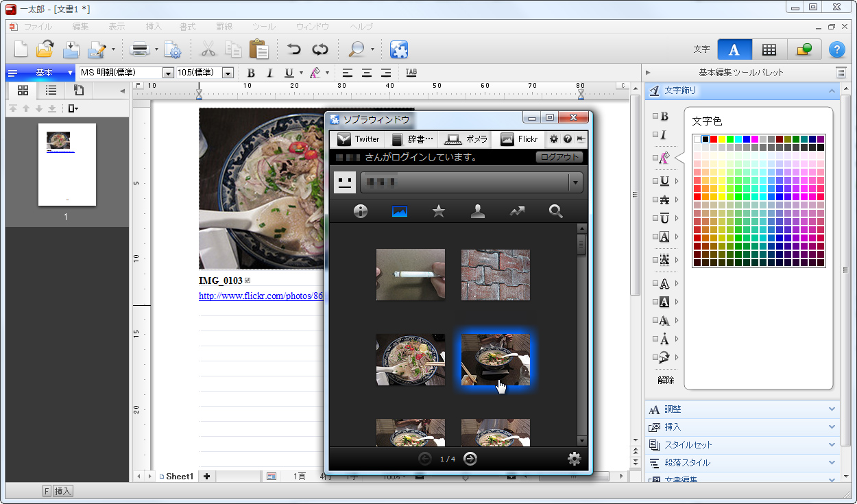Viewport: 857px width, 504px height.
Task: Pick the yellow swatch in 文字色
Action: (722, 139)
